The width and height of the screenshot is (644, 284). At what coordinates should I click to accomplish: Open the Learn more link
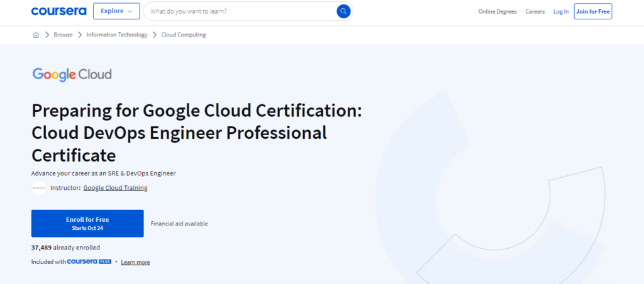click(135, 262)
